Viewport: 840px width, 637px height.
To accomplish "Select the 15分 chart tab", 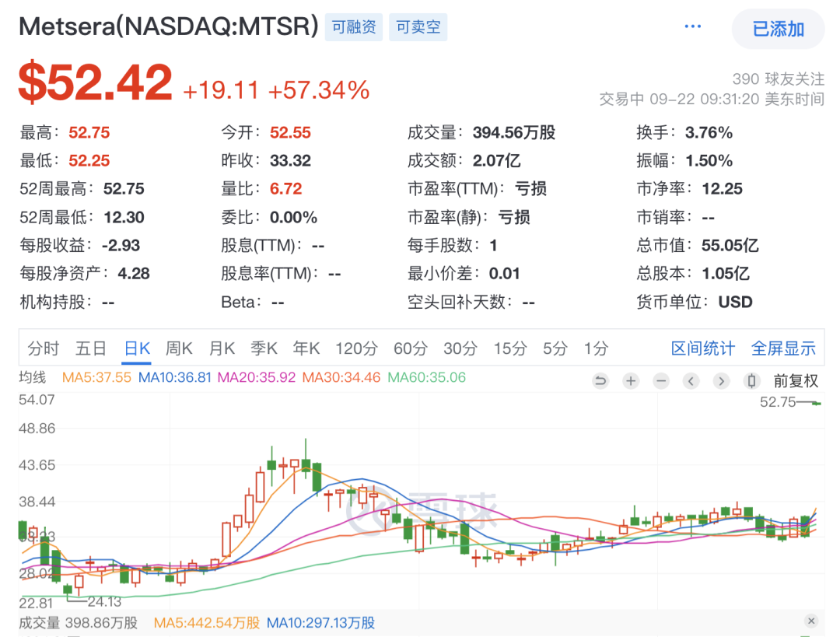I will pos(510,348).
